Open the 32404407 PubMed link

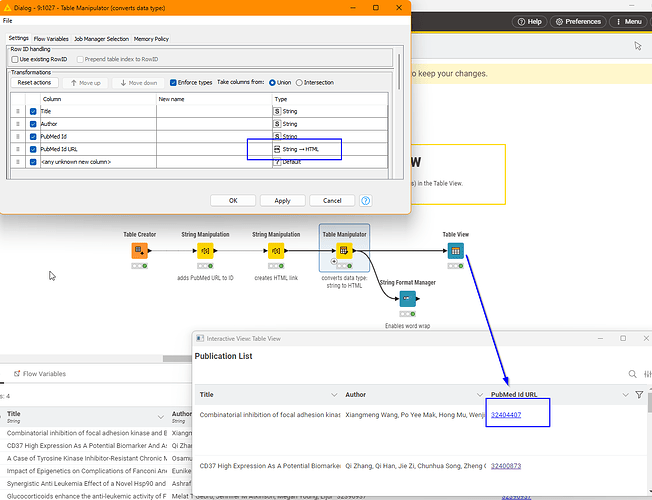coord(505,415)
